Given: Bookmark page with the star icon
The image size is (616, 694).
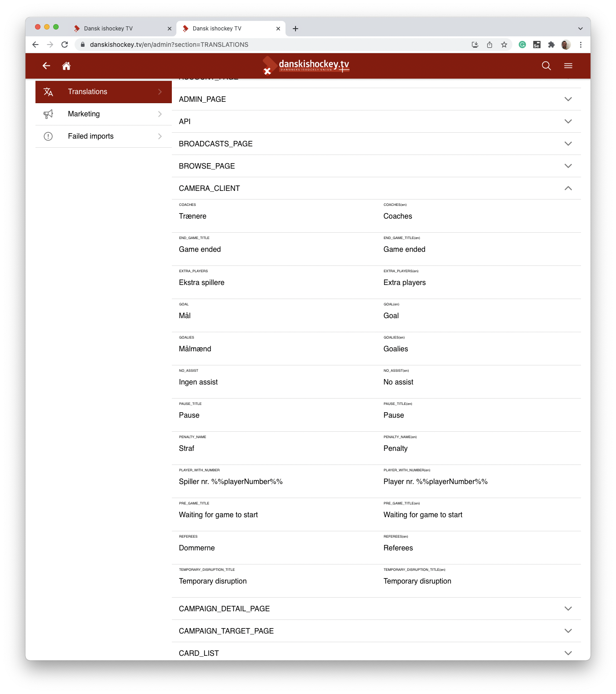Looking at the screenshot, I should tap(504, 45).
